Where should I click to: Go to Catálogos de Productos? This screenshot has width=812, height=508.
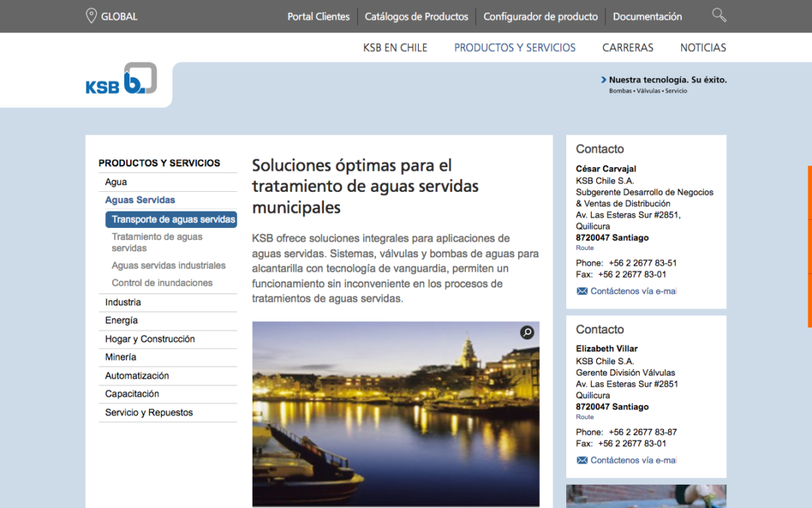click(417, 17)
